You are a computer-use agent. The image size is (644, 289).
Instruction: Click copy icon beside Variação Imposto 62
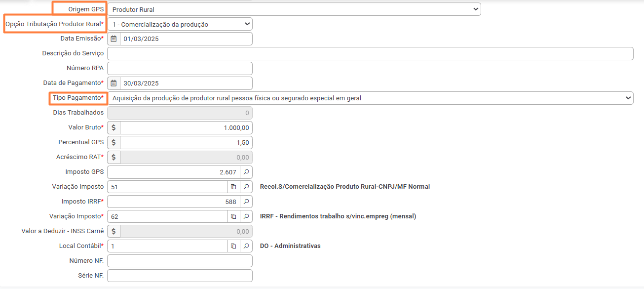tap(233, 216)
